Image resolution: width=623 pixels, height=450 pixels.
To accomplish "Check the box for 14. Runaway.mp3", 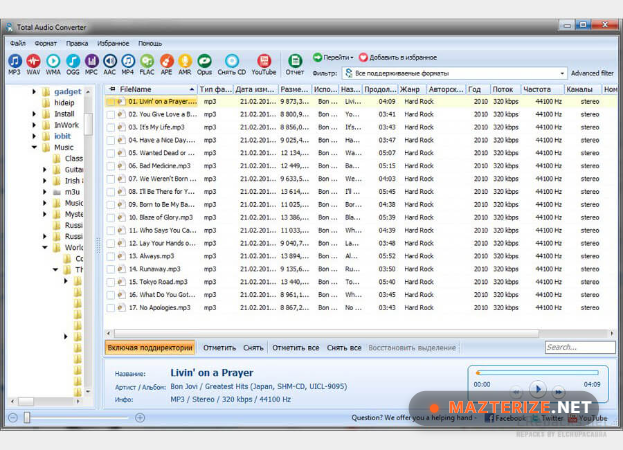I will pos(110,269).
